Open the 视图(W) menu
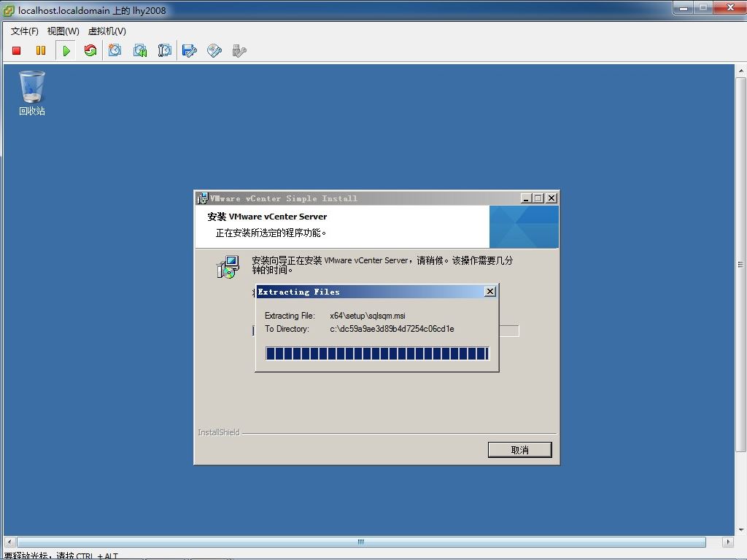 (x=63, y=31)
